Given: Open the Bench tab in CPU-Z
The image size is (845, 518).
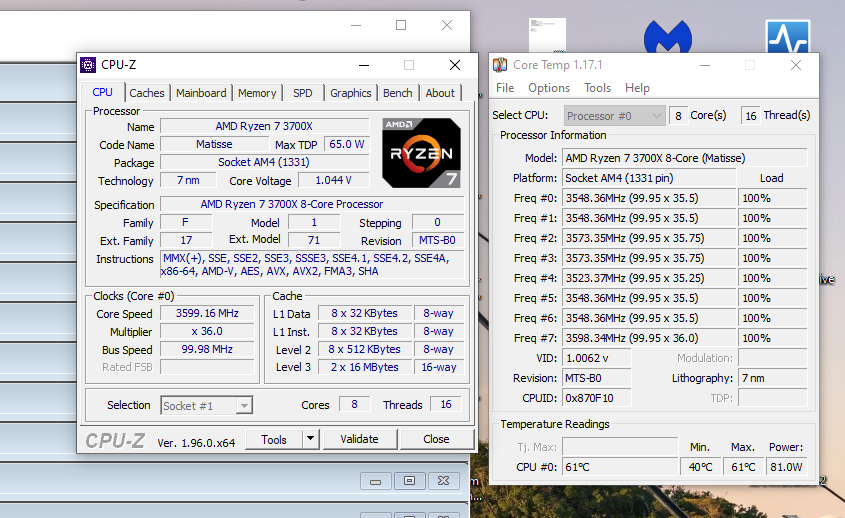Looking at the screenshot, I should [398, 93].
